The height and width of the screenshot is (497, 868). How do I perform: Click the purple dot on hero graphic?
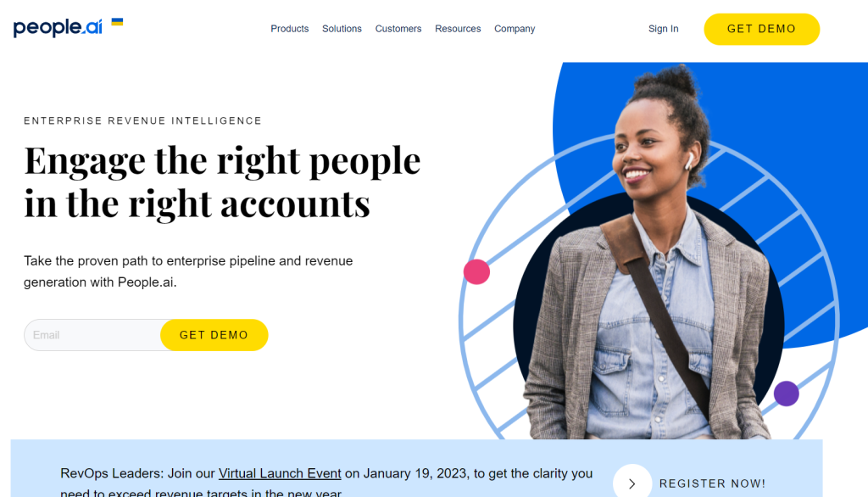[786, 394]
